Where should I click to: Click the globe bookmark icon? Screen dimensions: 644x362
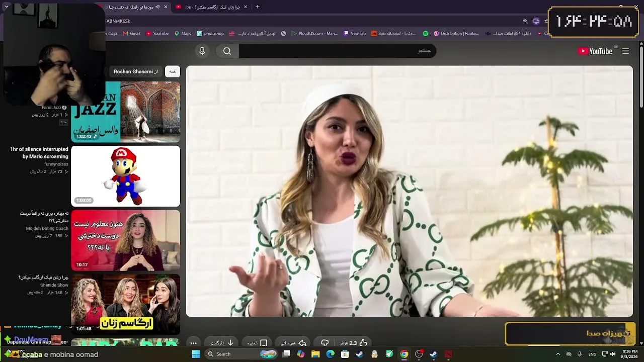pos(283,34)
